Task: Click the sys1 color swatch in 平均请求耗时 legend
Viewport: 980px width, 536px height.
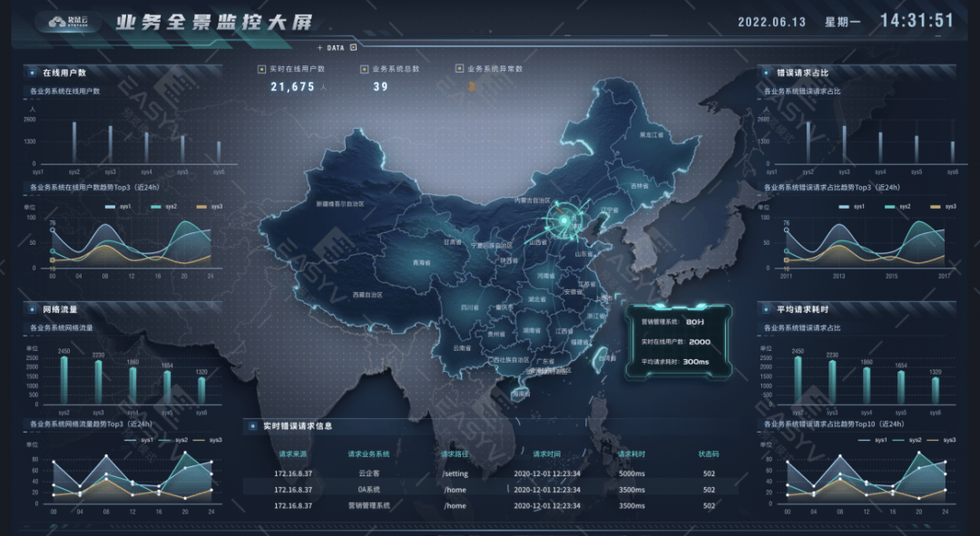Action: click(865, 440)
